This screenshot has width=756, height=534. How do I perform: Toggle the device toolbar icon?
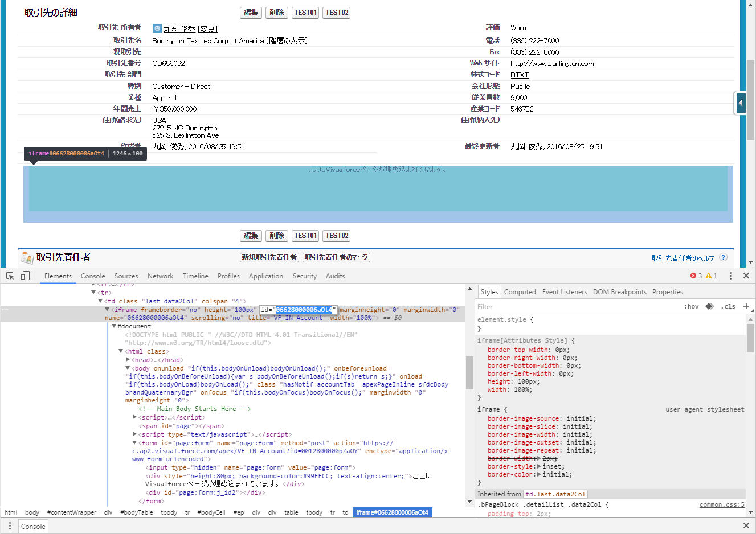pos(25,276)
